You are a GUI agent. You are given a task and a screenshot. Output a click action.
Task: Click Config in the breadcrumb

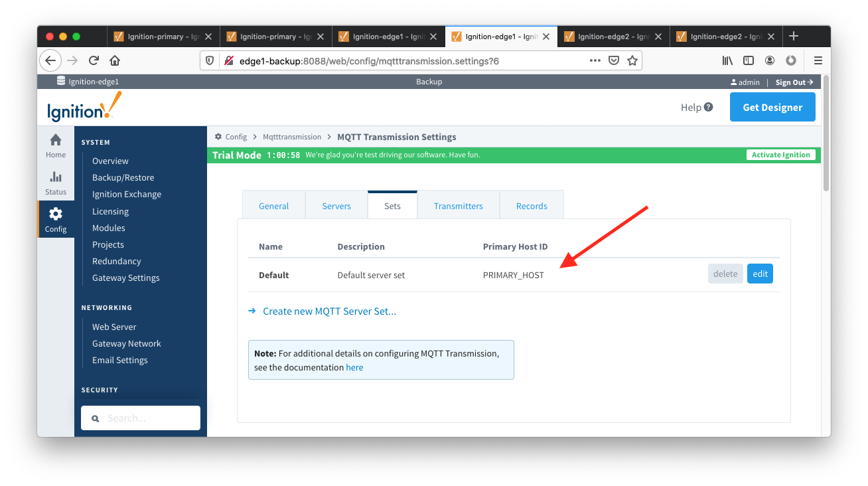[236, 137]
